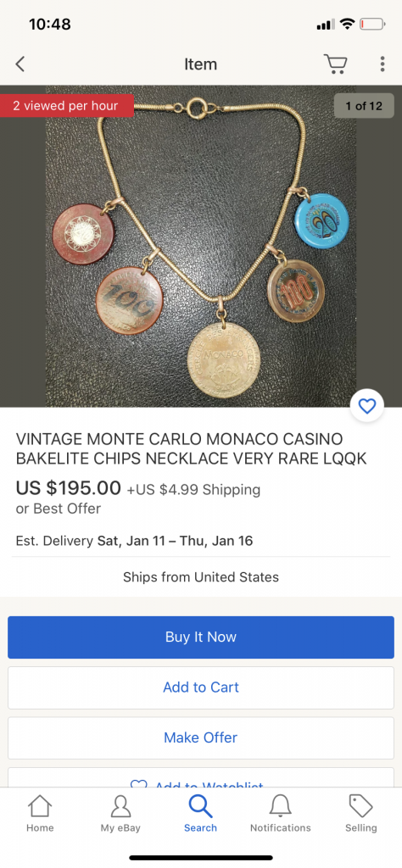Tap the My eBay person icon

(120, 807)
